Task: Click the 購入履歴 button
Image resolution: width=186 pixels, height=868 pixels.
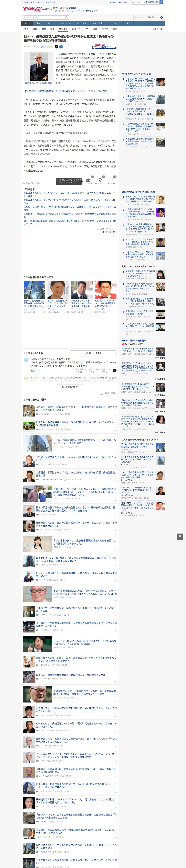Action: coord(152,18)
